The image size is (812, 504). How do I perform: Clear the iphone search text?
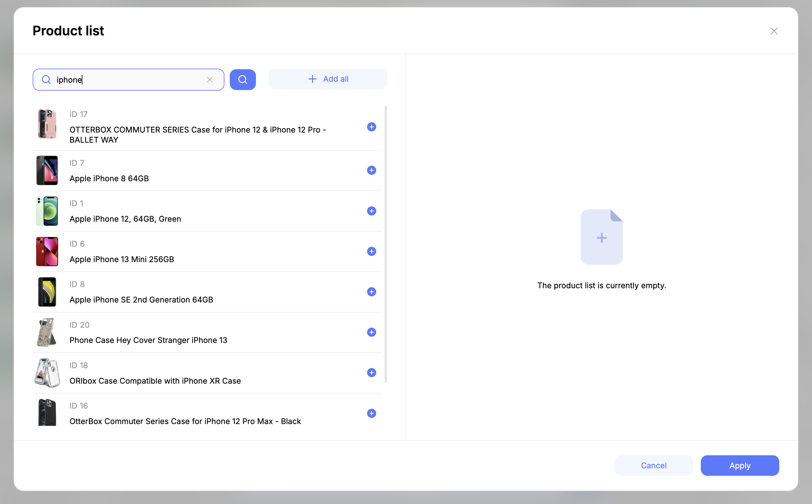[x=209, y=80]
